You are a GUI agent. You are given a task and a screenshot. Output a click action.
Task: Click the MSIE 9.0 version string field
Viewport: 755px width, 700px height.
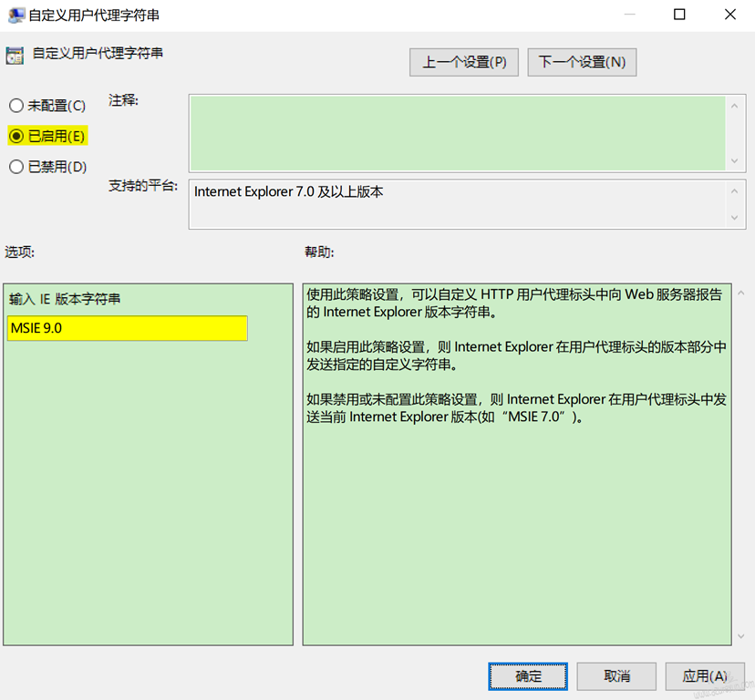[x=128, y=328]
